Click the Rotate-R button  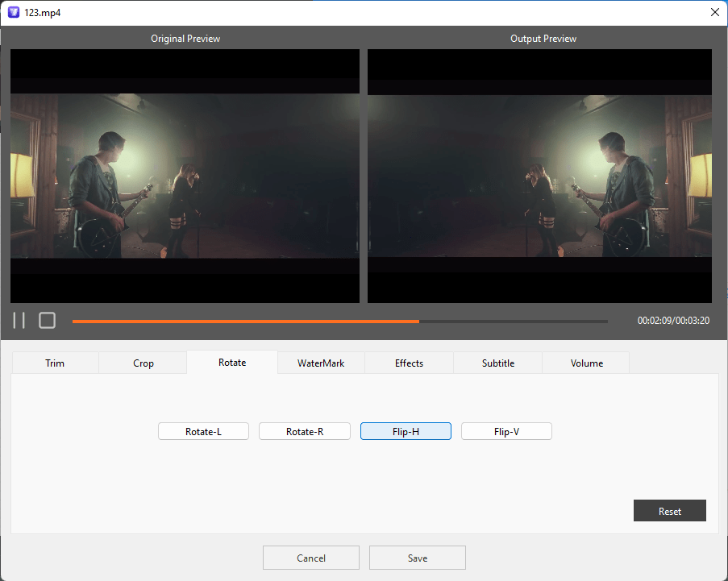tap(305, 431)
